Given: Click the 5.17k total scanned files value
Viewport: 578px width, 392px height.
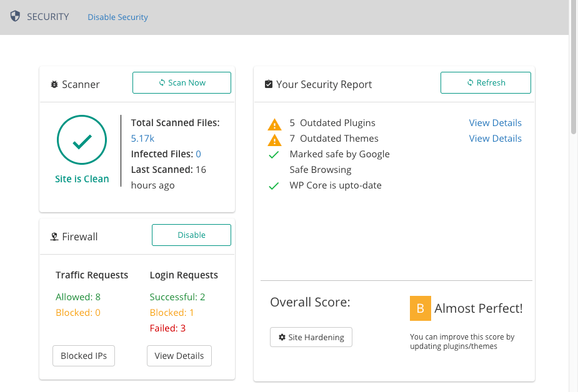Looking at the screenshot, I should [142, 139].
